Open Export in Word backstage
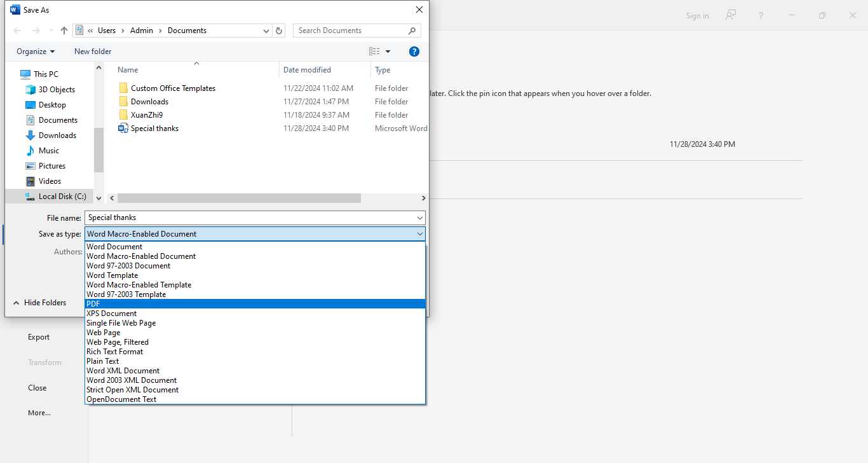 [x=39, y=337]
